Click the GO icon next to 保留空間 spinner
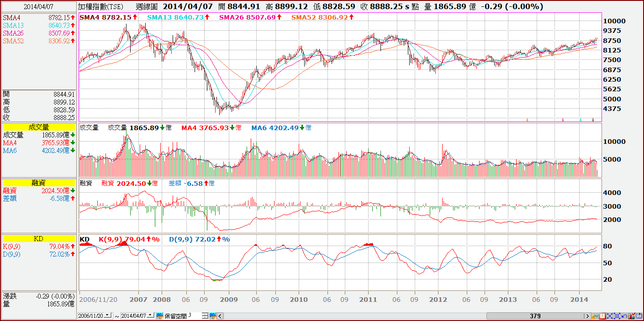 212,316
